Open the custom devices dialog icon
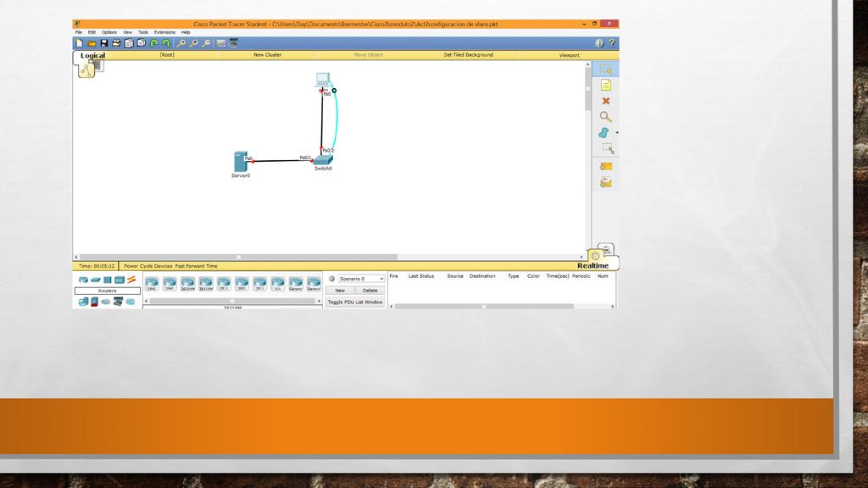 [234, 43]
